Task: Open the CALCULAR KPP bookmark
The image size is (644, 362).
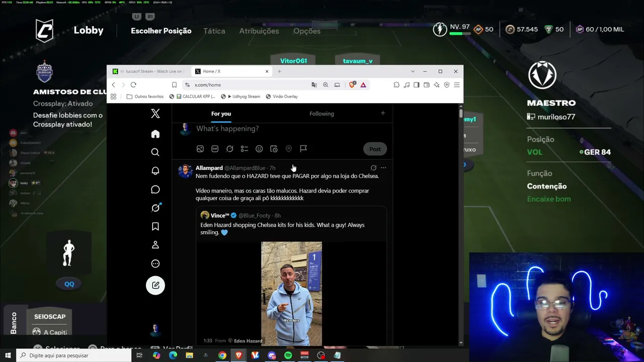Action: [192, 97]
